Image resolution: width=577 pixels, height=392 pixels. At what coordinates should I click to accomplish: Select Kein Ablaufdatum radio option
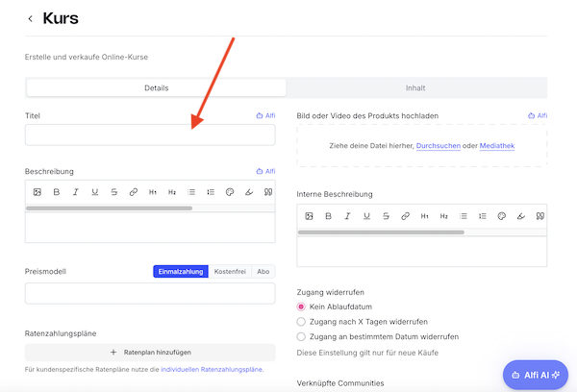point(301,306)
